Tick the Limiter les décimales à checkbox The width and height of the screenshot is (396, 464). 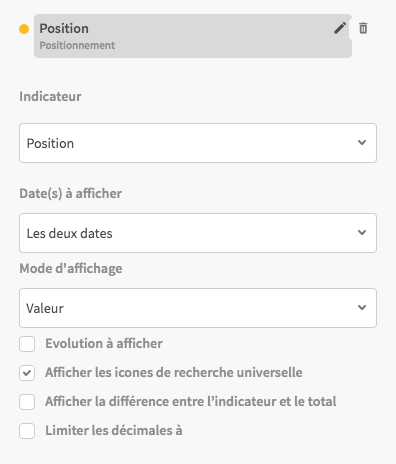[27, 431]
